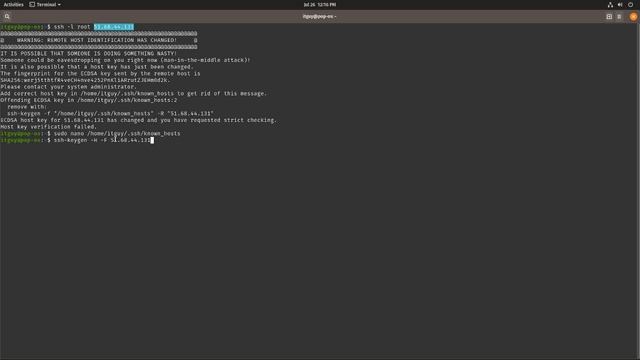
Task: Click the SHA256 fingerprint line
Action: click(x=85, y=80)
